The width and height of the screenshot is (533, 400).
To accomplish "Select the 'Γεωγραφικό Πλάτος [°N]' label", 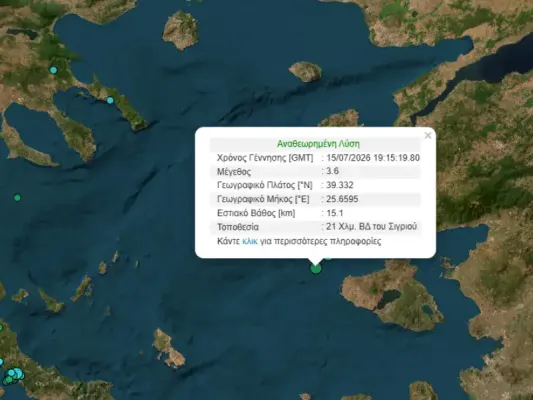I will [x=264, y=185].
